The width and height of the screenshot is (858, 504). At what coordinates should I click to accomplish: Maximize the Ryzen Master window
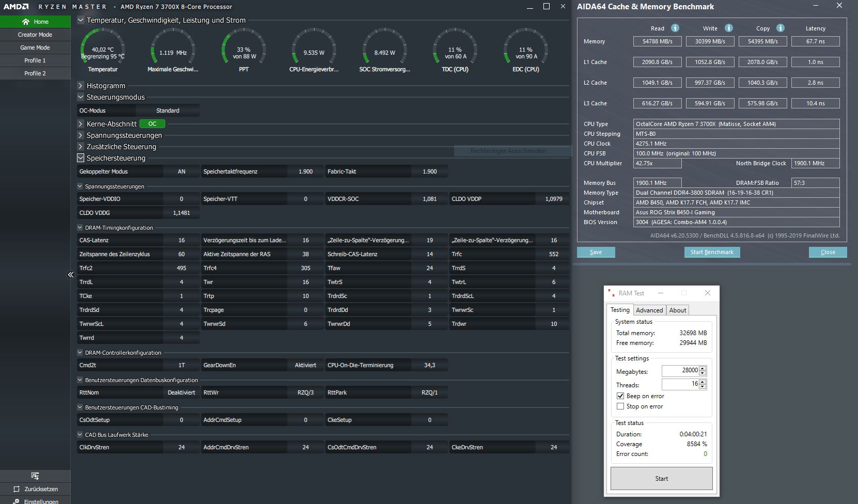(x=547, y=6)
